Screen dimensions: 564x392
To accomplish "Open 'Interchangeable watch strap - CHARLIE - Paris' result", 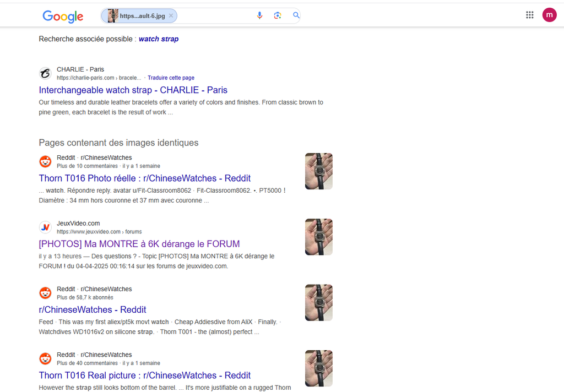I will click(x=133, y=90).
